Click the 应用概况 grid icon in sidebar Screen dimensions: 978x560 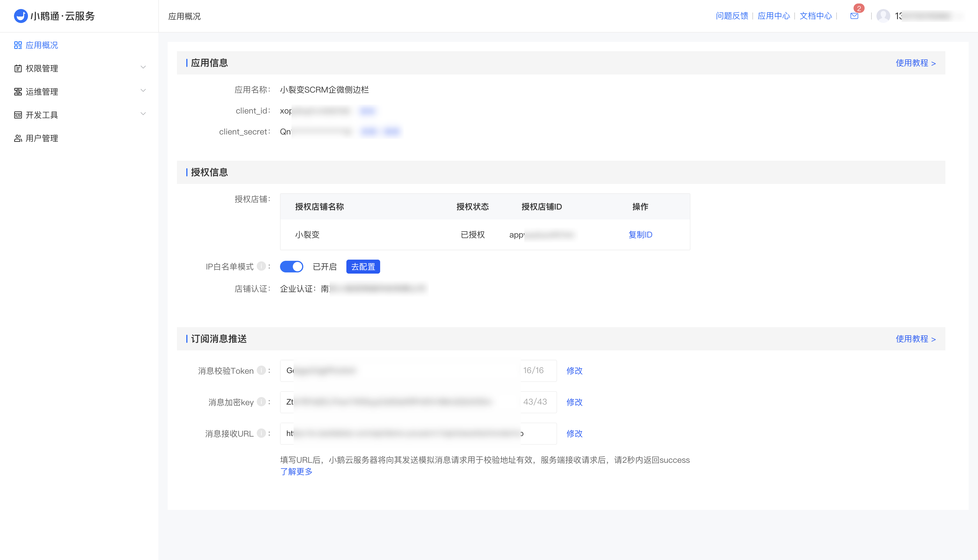point(18,45)
